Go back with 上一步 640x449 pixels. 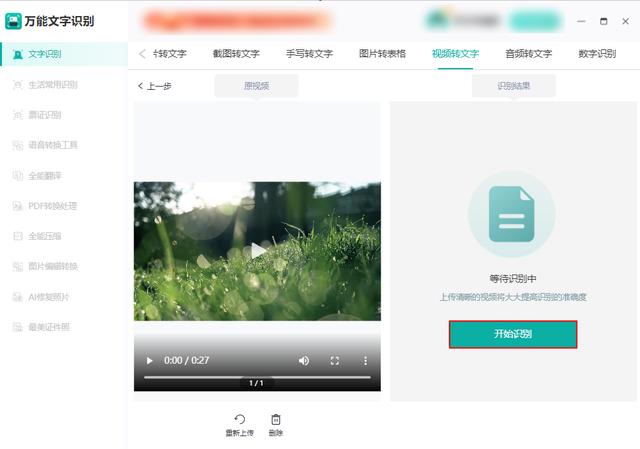coord(155,86)
